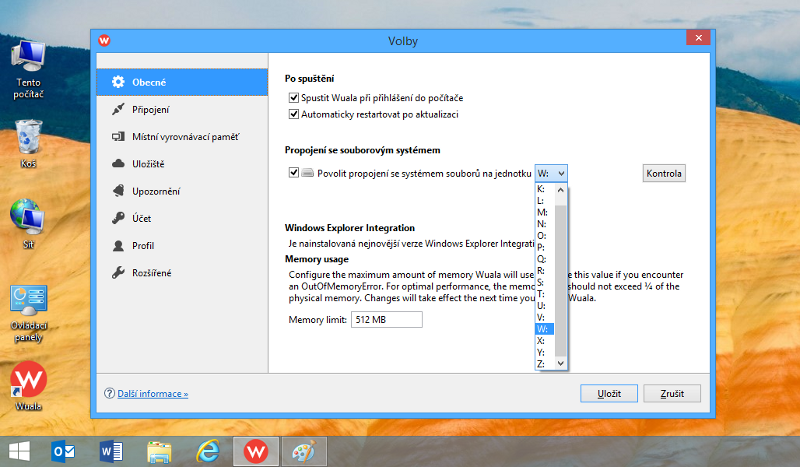Open the Další informace link

coord(153,394)
